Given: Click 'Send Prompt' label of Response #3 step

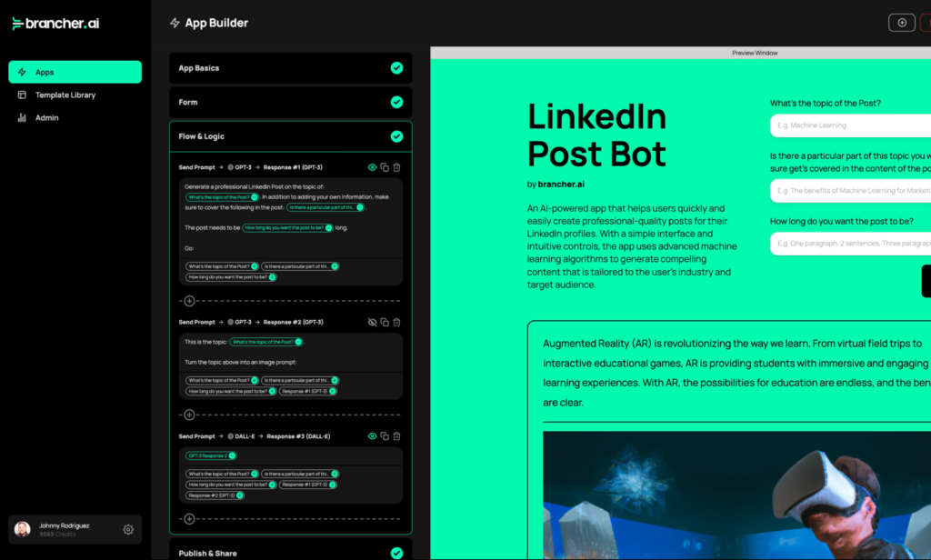Looking at the screenshot, I should pos(196,436).
